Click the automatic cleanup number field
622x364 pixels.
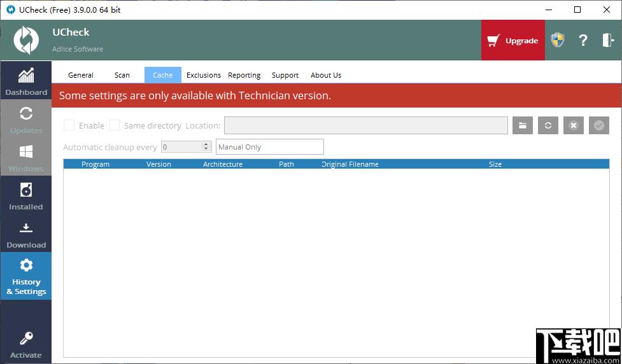(182, 147)
